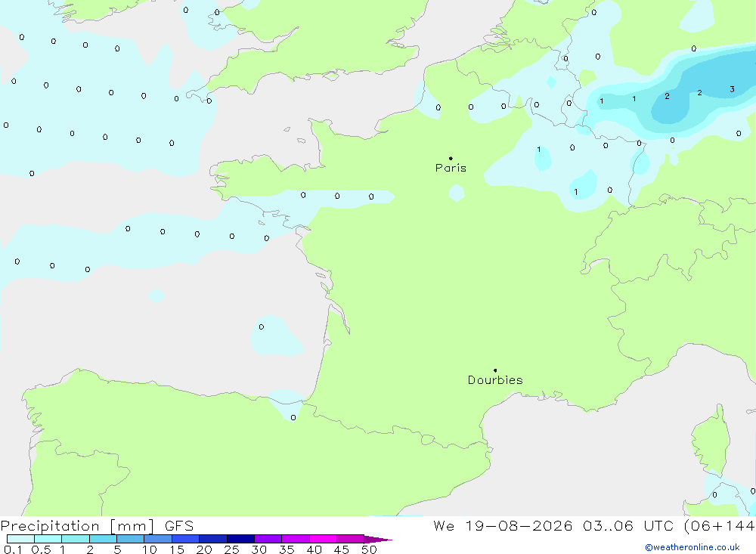The width and height of the screenshot is (756, 554).
Task: Click the precipitation value 3 over Germany
Action: tap(732, 89)
